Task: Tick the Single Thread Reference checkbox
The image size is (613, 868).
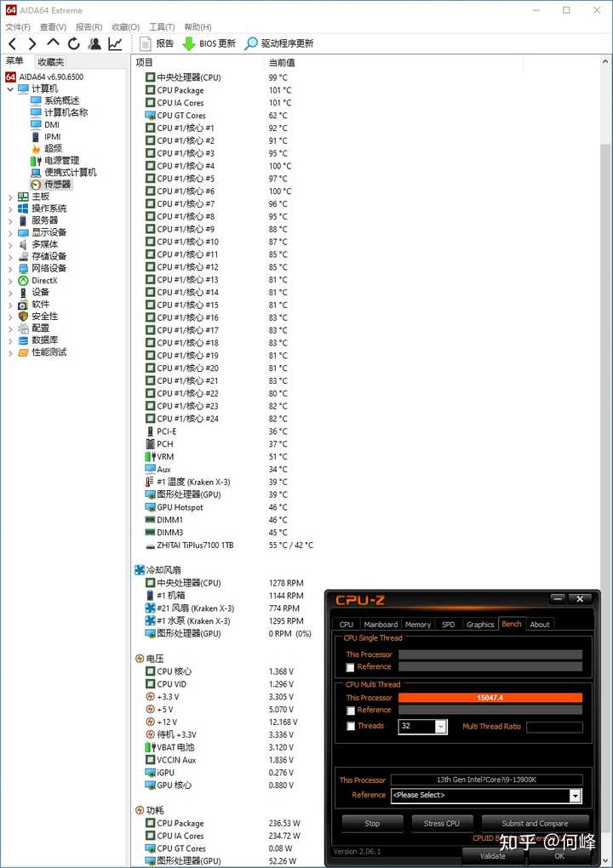Action: tap(350, 668)
